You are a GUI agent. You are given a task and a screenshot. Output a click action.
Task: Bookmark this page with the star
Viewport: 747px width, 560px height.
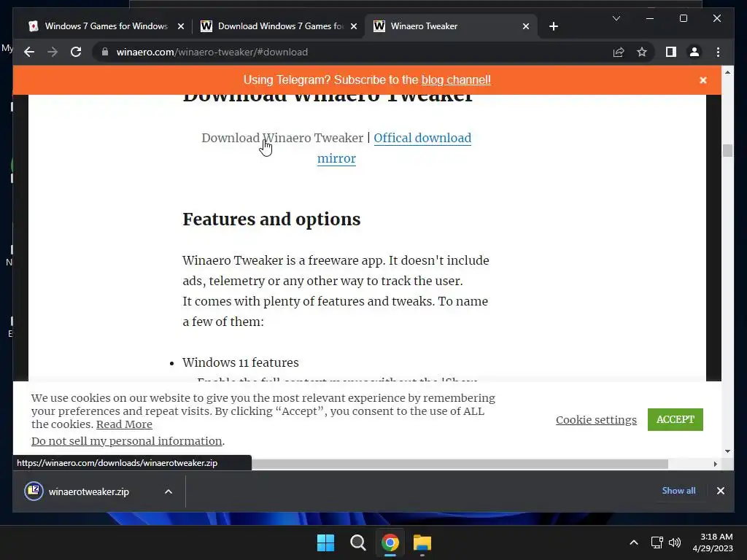pyautogui.click(x=642, y=52)
